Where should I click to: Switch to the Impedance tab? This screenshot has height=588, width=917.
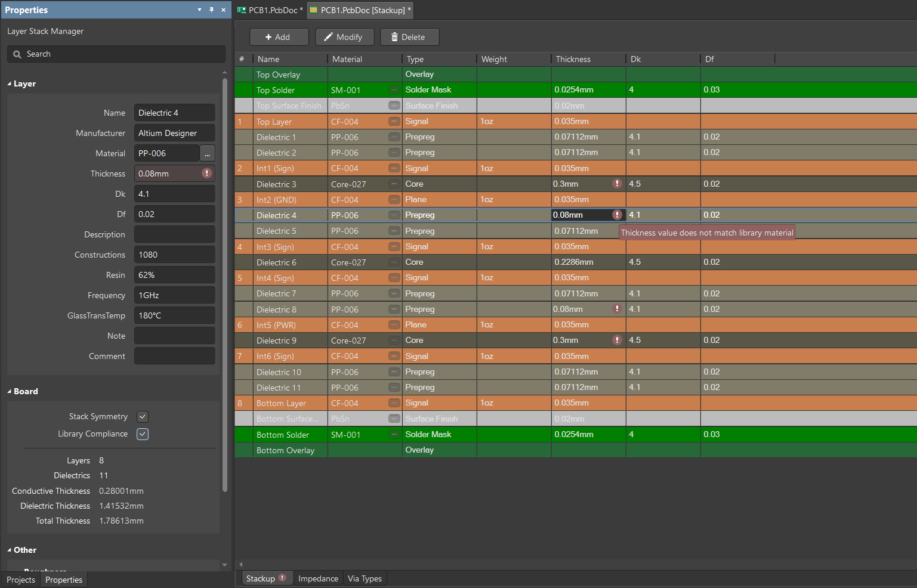[318, 578]
